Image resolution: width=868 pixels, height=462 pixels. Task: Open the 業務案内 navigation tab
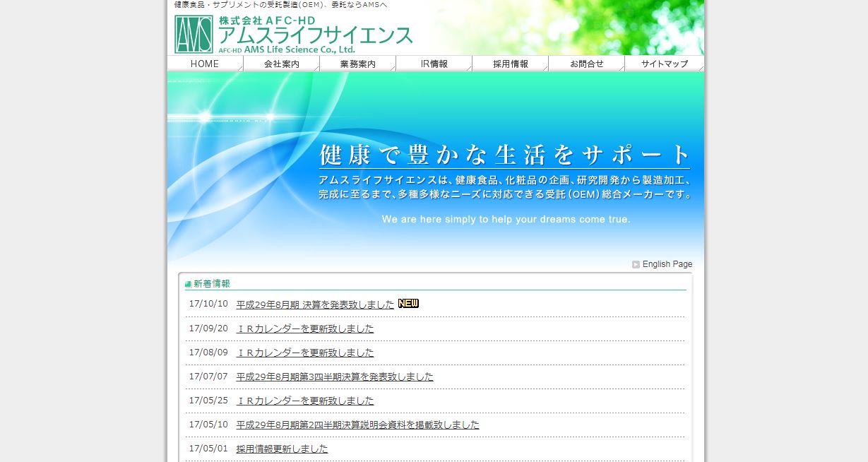coord(357,64)
